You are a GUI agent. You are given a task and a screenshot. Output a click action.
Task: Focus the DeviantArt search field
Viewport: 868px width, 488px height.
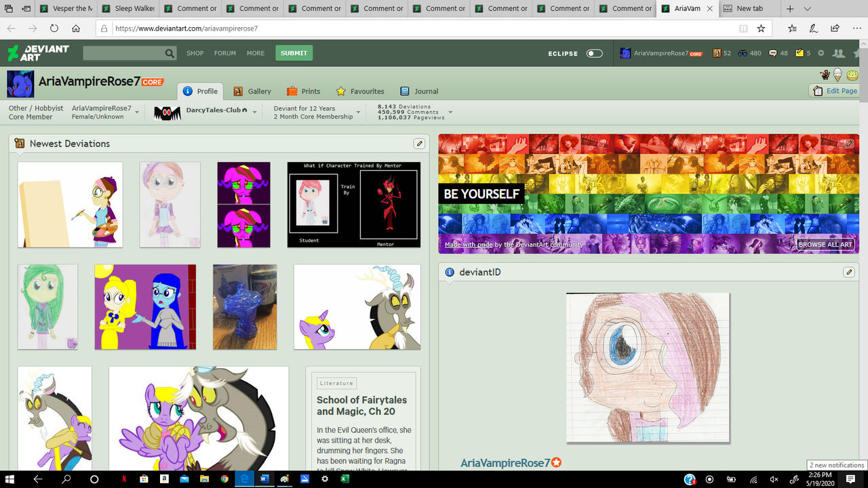pyautogui.click(x=123, y=53)
